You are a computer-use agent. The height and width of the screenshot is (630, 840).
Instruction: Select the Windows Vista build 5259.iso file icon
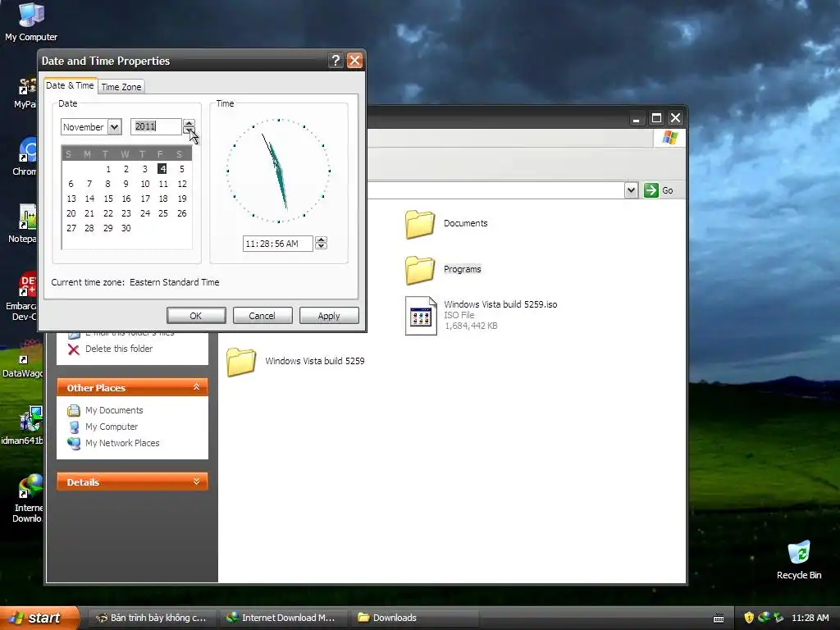(x=421, y=316)
